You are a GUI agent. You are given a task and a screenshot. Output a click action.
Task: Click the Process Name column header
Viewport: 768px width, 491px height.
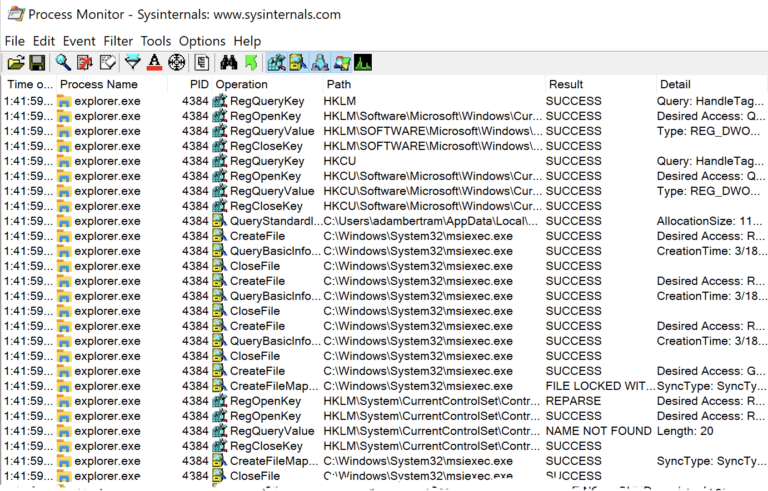pos(98,85)
